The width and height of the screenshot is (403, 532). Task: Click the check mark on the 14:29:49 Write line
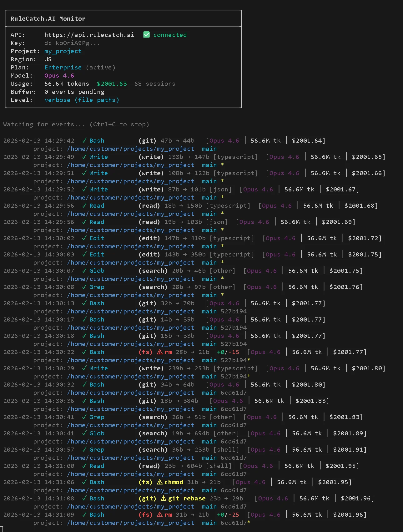(x=84, y=157)
